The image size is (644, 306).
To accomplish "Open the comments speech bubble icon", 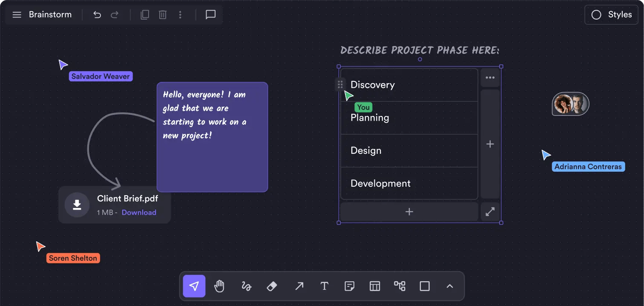I will (210, 15).
